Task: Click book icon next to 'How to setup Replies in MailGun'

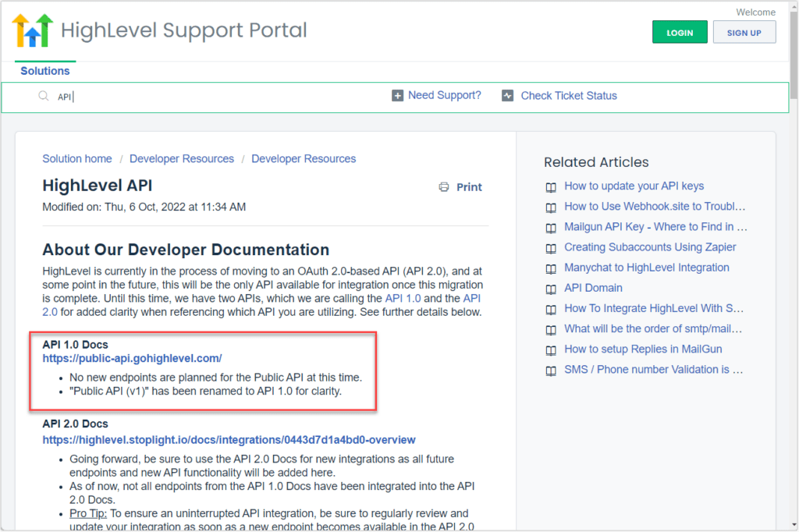Action: tap(551, 350)
